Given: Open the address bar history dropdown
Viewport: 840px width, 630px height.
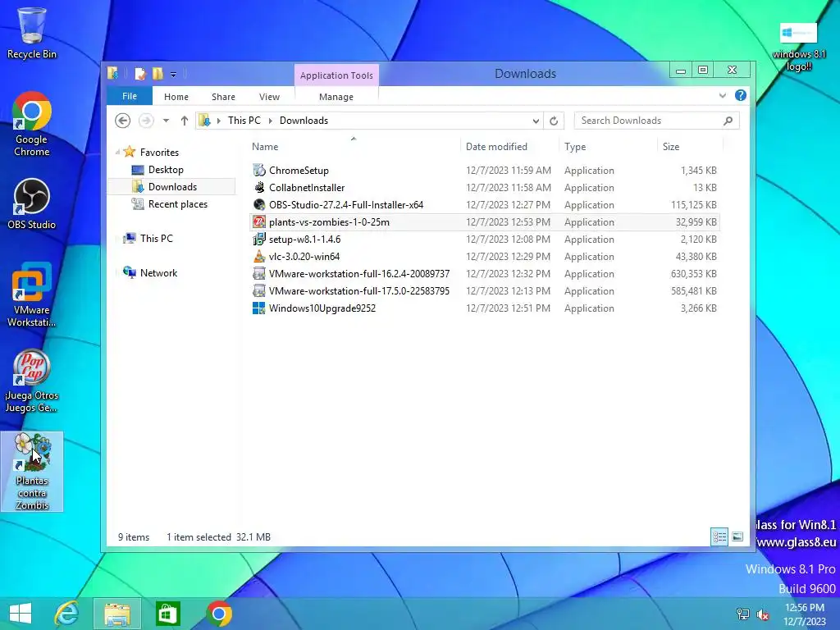Looking at the screenshot, I should (x=536, y=121).
